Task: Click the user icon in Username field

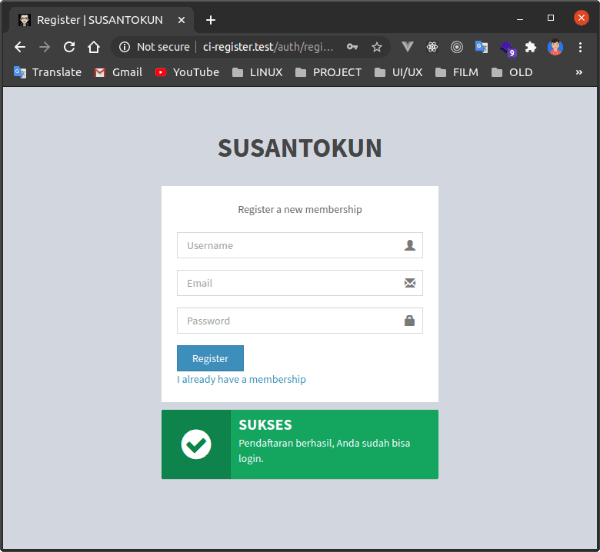Action: coord(410,245)
